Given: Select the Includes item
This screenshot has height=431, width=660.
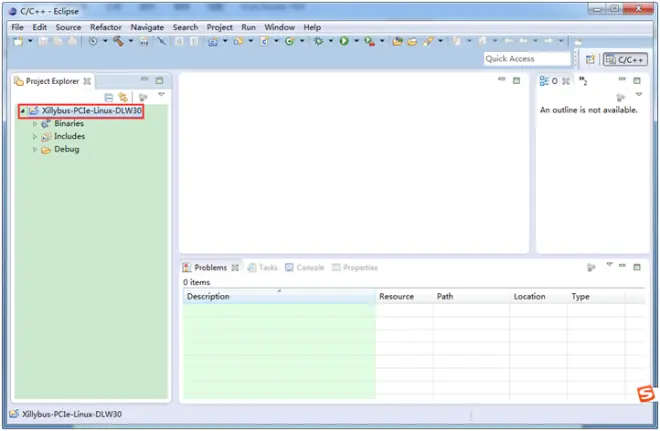Looking at the screenshot, I should [69, 136].
